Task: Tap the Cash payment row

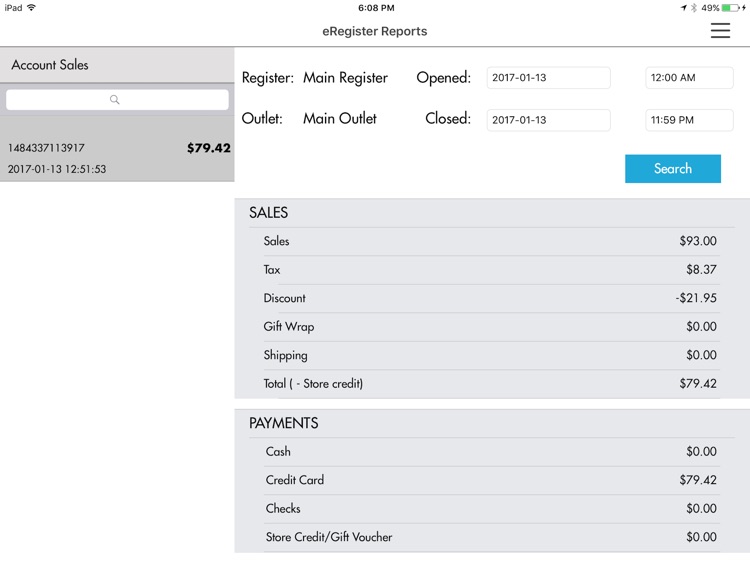Action: pyautogui.click(x=490, y=452)
